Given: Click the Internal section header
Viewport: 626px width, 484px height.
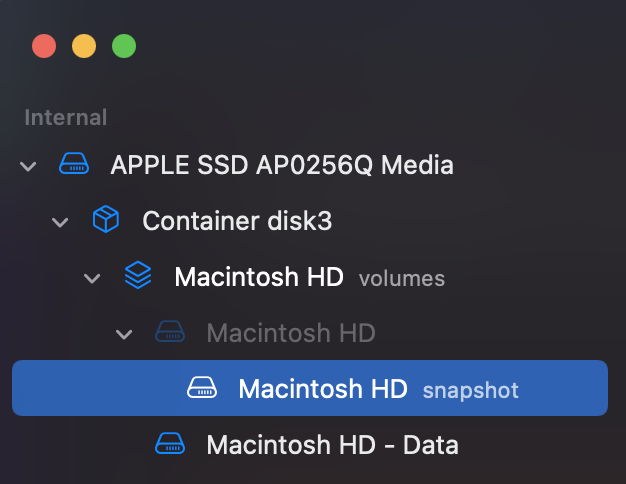Looking at the screenshot, I should click(65, 117).
